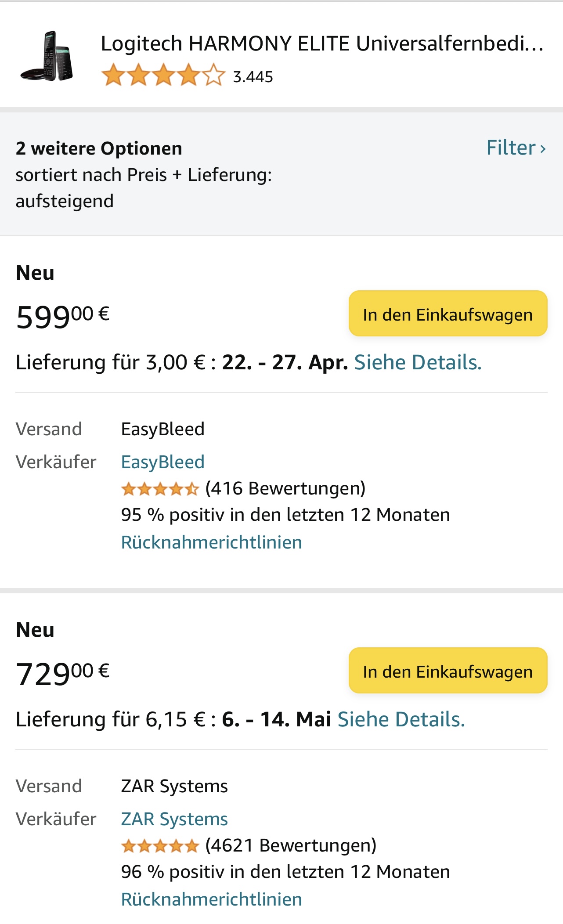Tap the Logitech HARMONY ELITE product title
Screen dimensions: 563x924
coord(322,44)
